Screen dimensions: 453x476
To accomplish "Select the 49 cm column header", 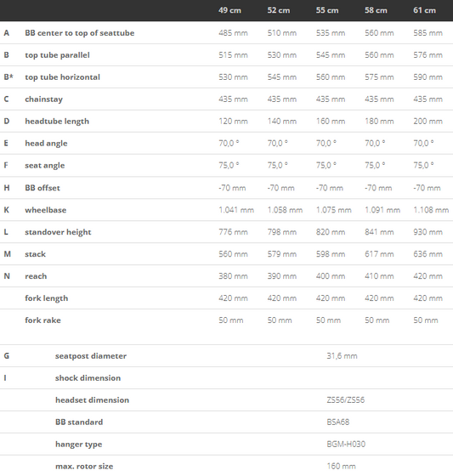I will click(x=229, y=10).
